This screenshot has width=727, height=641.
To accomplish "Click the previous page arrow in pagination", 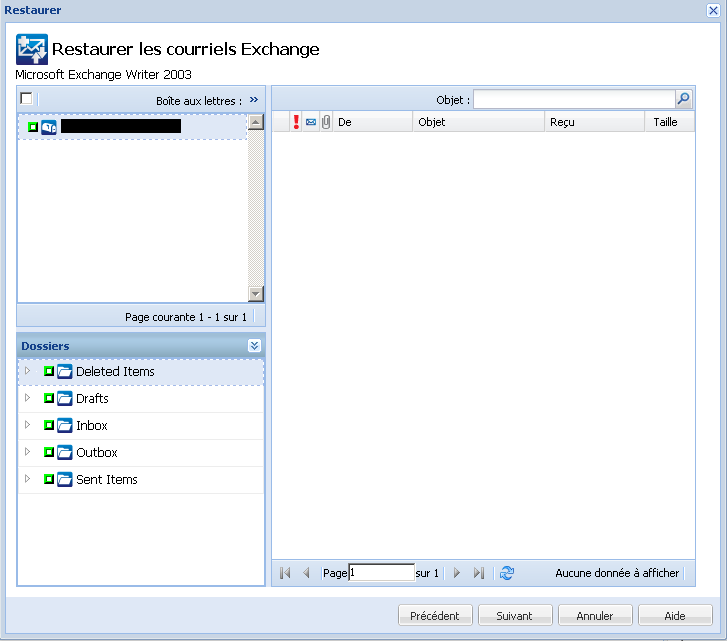I will tap(306, 573).
